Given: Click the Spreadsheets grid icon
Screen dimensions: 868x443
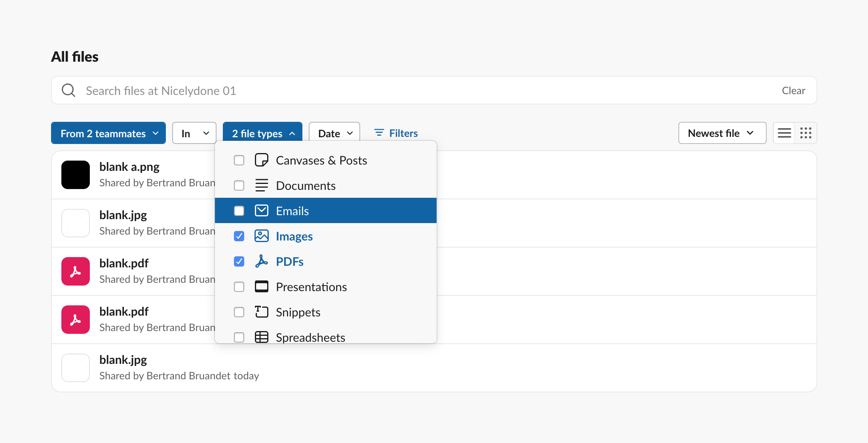Looking at the screenshot, I should coord(262,337).
